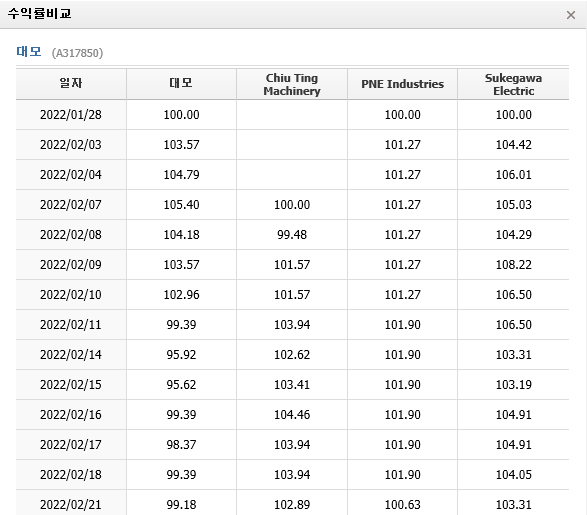This screenshot has height=515, width=587.
Task: Click the 대모 column header
Action: (x=181, y=83)
